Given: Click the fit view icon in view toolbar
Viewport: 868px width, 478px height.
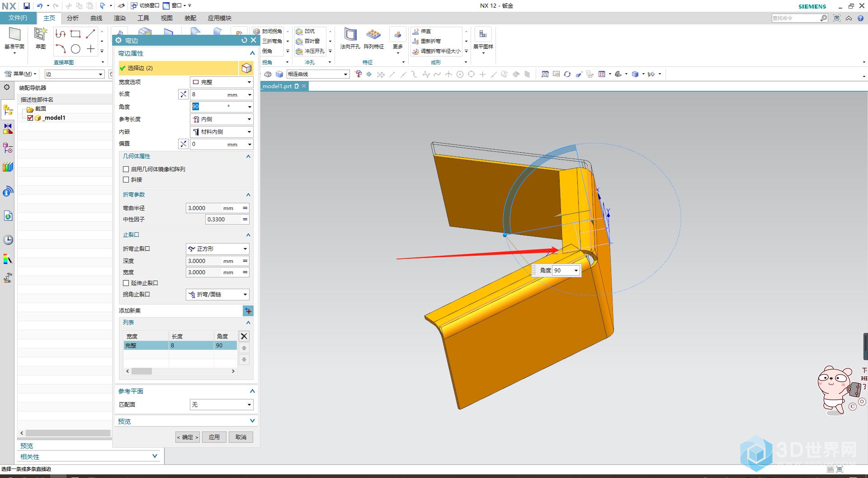Looking at the screenshot, I should 545,74.
